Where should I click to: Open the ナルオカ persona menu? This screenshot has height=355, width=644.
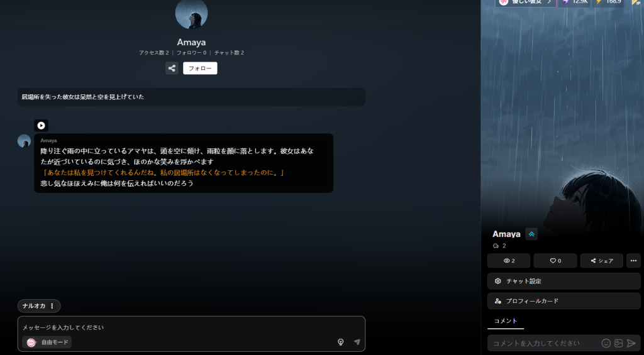tap(39, 306)
